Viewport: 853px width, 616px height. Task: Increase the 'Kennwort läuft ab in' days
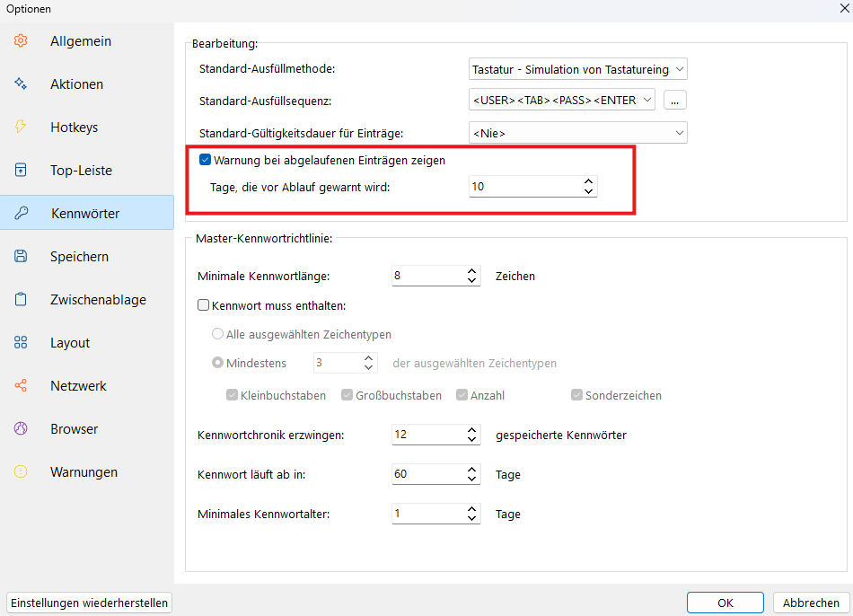pyautogui.click(x=471, y=469)
